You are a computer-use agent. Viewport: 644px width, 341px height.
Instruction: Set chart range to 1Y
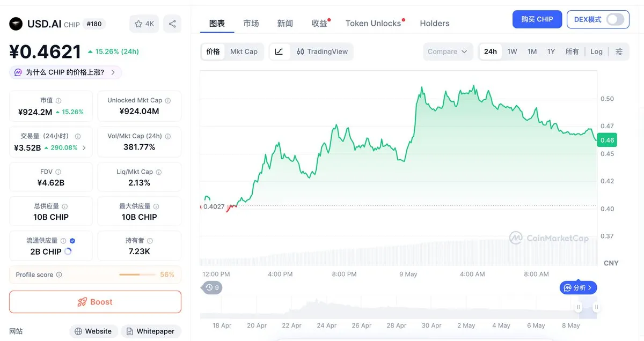pyautogui.click(x=551, y=51)
